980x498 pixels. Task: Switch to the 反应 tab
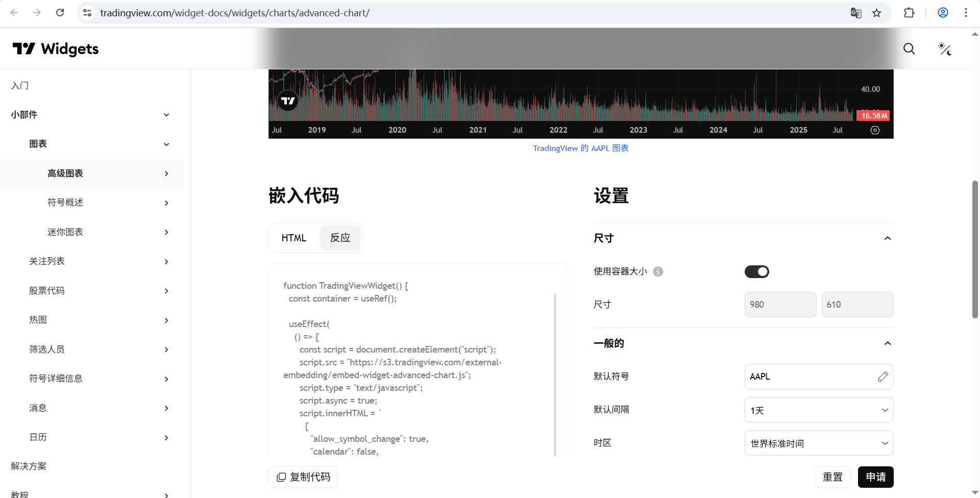(340, 237)
